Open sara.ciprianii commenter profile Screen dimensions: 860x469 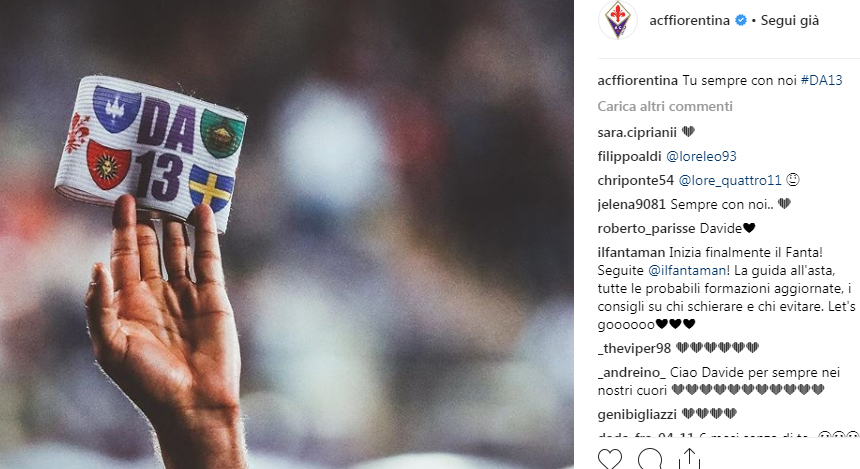tap(637, 132)
